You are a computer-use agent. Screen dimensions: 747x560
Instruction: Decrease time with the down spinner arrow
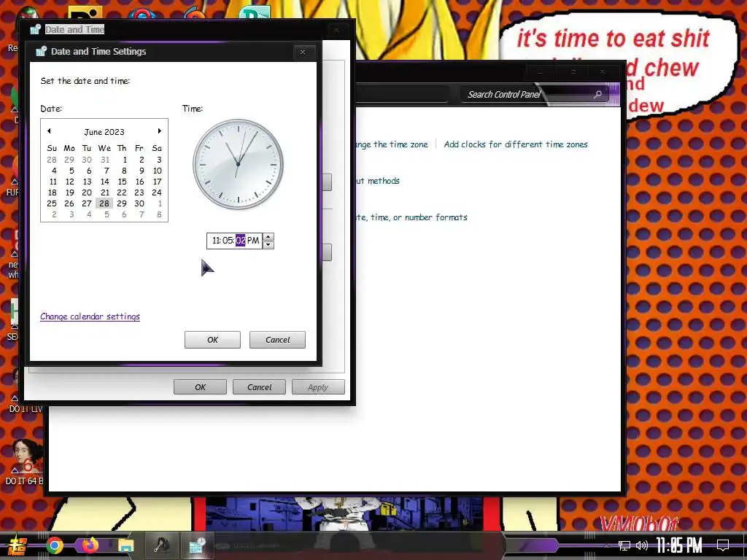[268, 245]
